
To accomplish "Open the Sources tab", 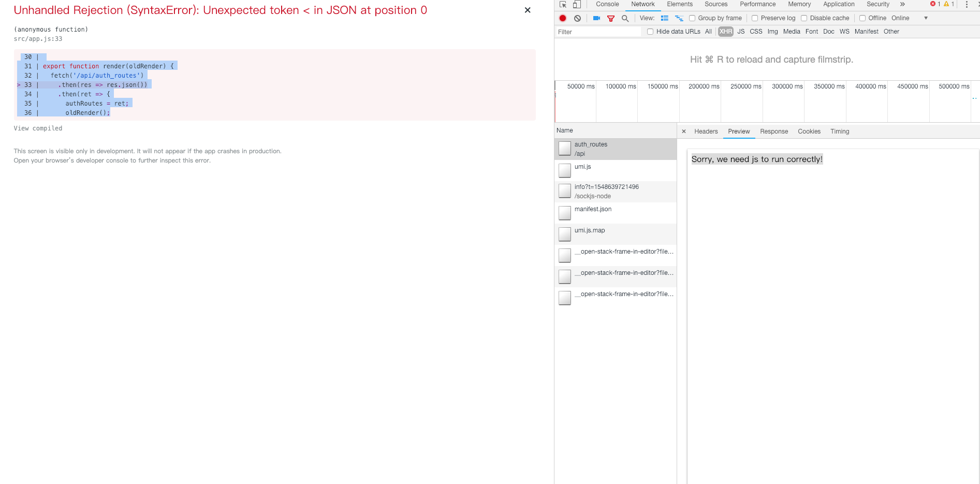I will 716,4.
